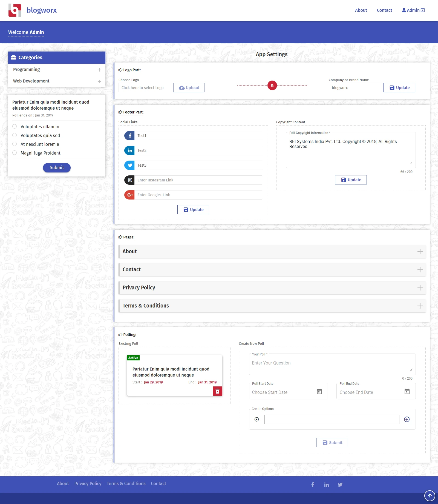Select poll option Voluptates quia sed
This screenshot has height=504, width=438.
click(x=15, y=135)
